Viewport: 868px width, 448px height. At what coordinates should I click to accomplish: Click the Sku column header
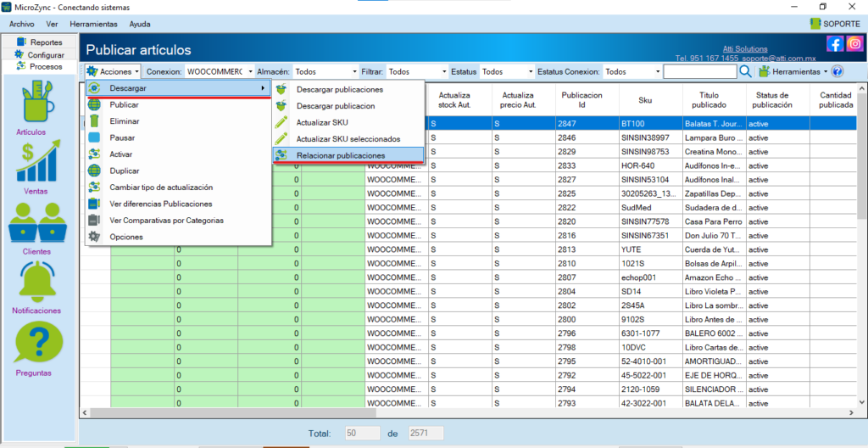[x=650, y=100]
